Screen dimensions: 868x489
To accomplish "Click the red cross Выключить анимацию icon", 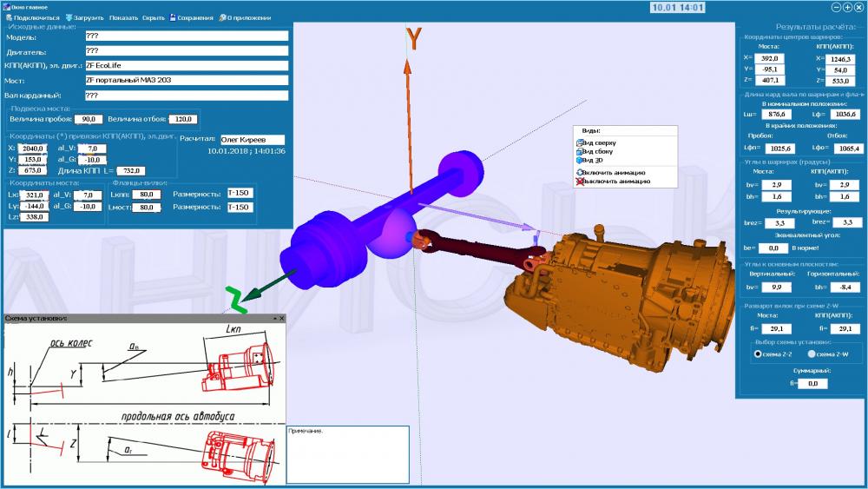I will 580,181.
